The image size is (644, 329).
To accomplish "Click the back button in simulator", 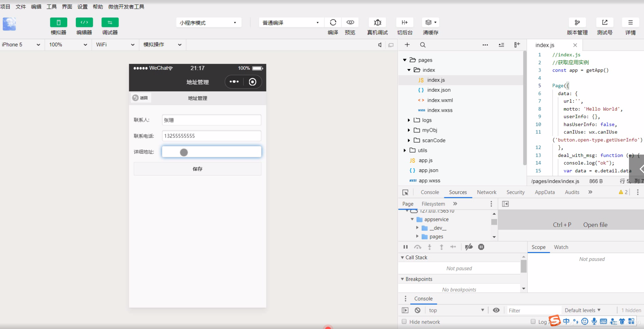I will pos(140,98).
